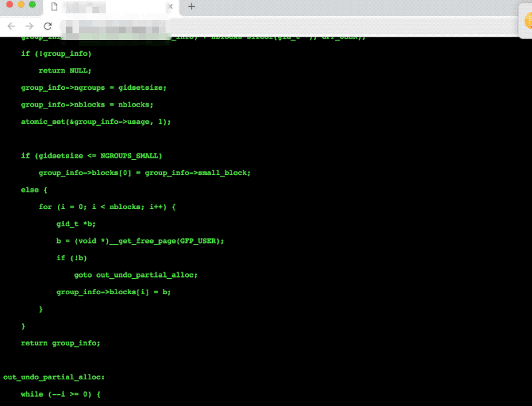Click line 'group_info->blocks[0] = group_info->small_block;'
The width and height of the screenshot is (532, 406).
pos(144,173)
